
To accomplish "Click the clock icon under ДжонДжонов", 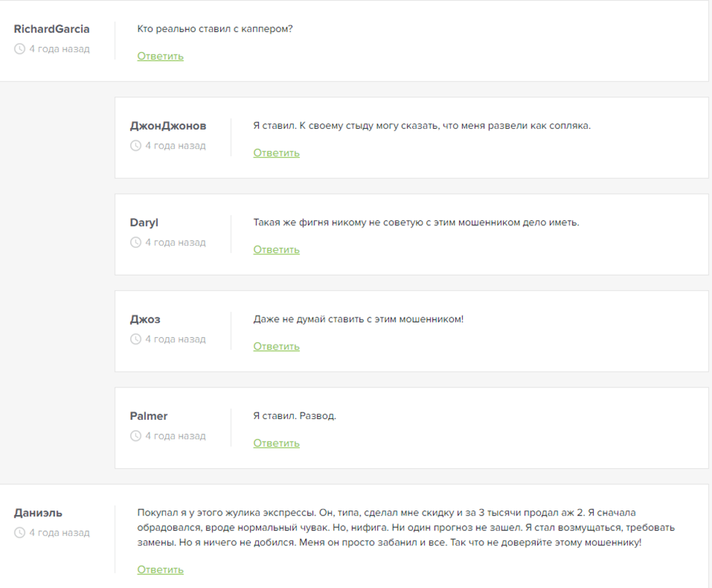I will (135, 146).
